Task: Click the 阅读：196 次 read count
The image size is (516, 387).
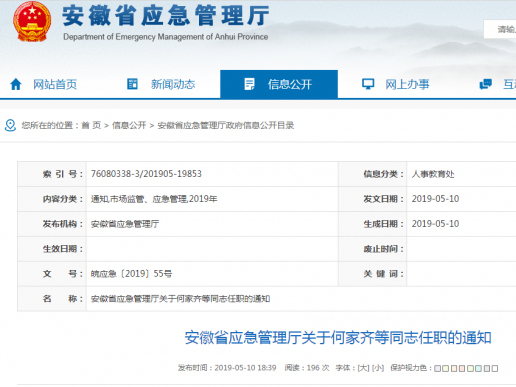Action: 307,368
